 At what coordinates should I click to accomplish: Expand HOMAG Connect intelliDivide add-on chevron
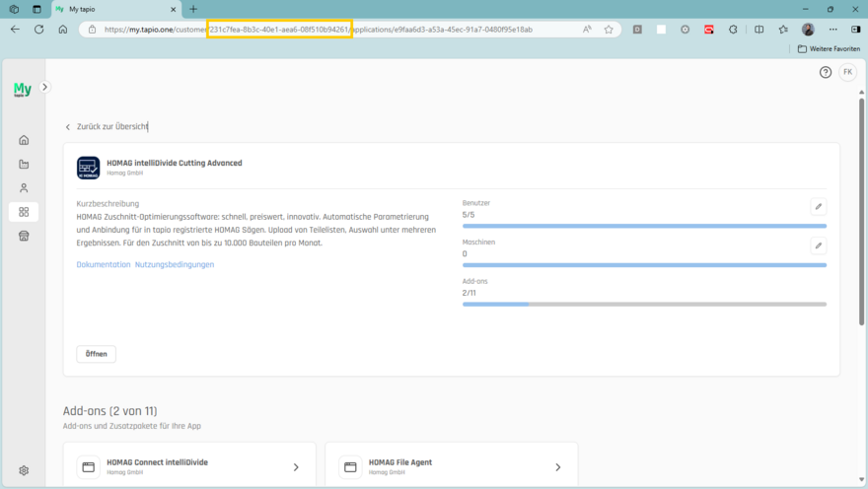coord(296,467)
